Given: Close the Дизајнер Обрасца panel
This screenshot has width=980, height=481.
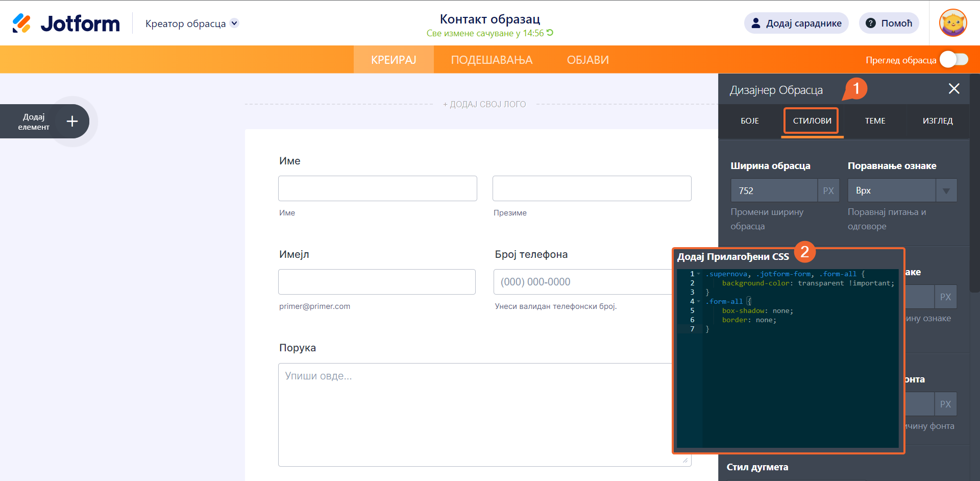Looking at the screenshot, I should coord(954,89).
